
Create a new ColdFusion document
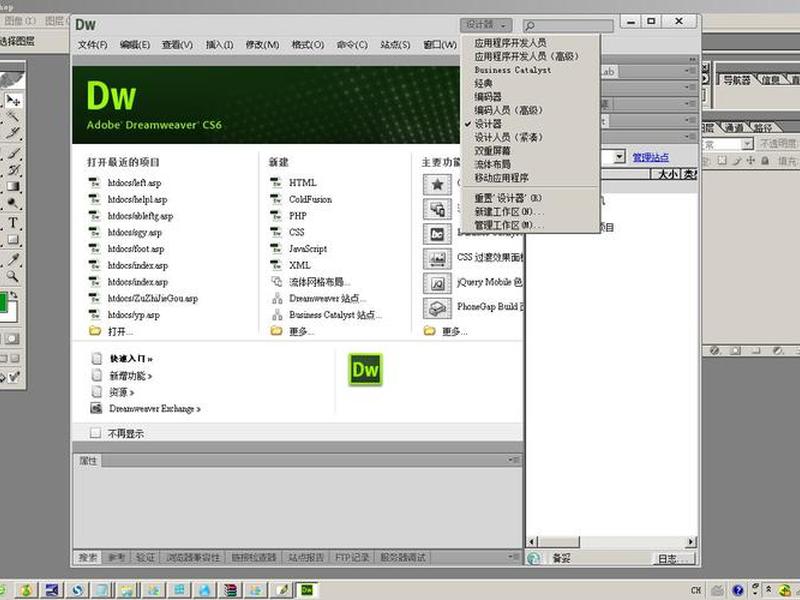[x=310, y=199]
